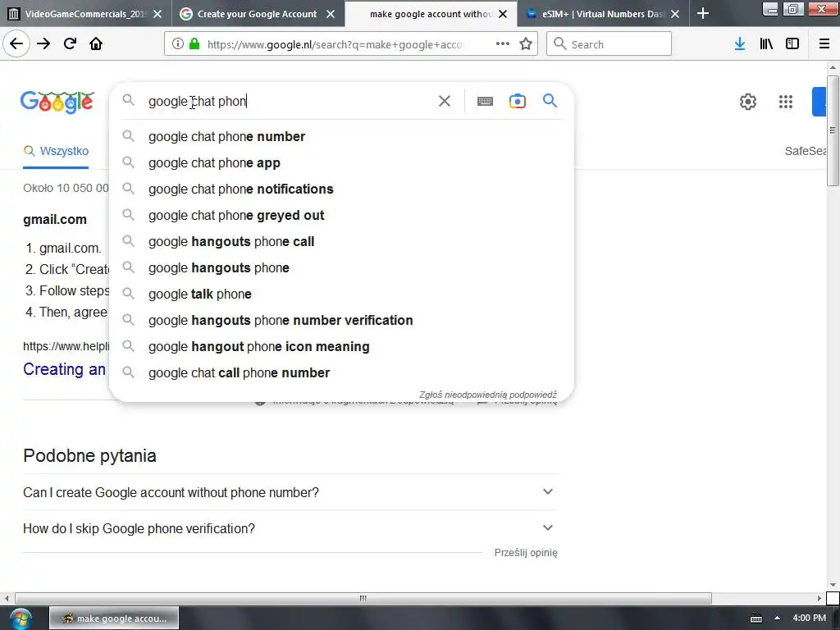Switch to eSIM+ Virtual Numbers Dashboard tab

603,14
